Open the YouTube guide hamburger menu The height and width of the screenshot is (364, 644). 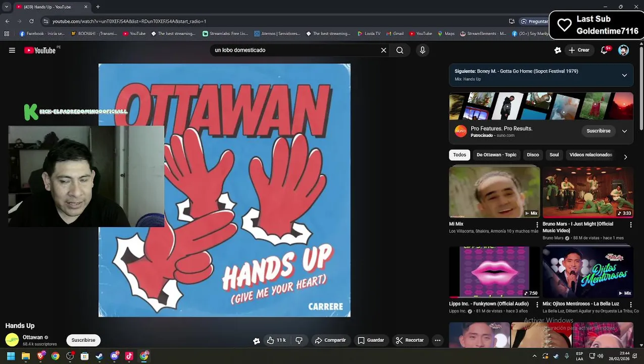pos(12,50)
